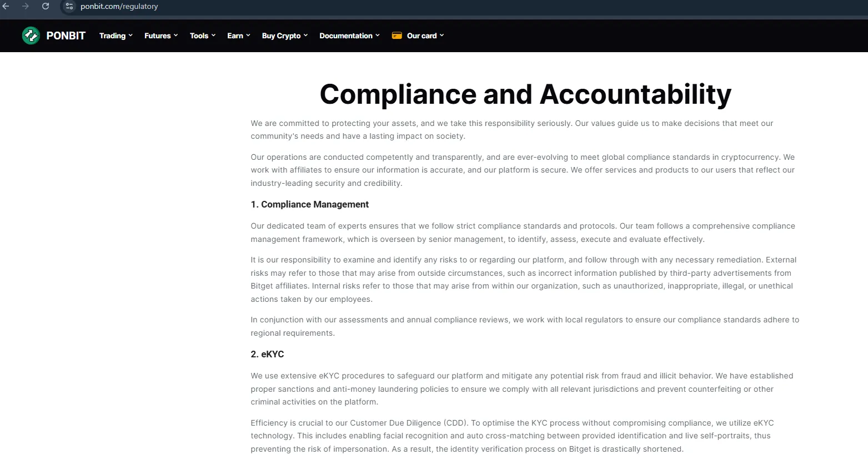Viewport: 868px width, 460px height.
Task: Reload the page with the refresh icon
Action: tap(46, 6)
